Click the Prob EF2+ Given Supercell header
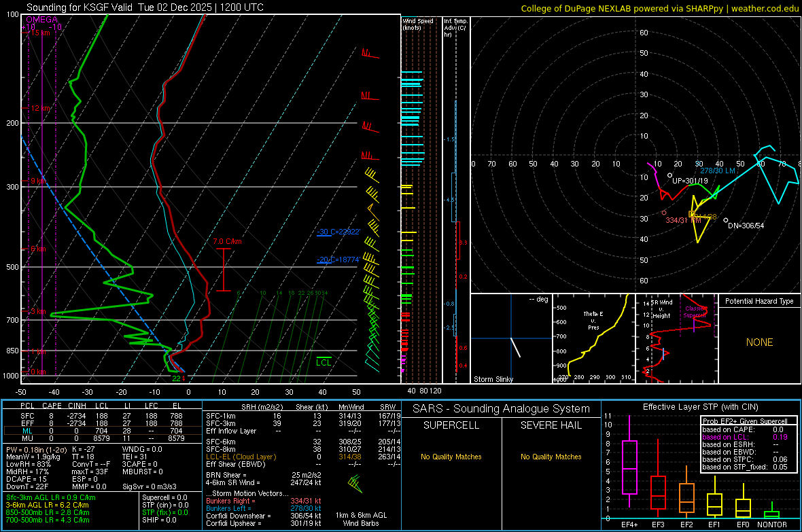 (x=745, y=421)
